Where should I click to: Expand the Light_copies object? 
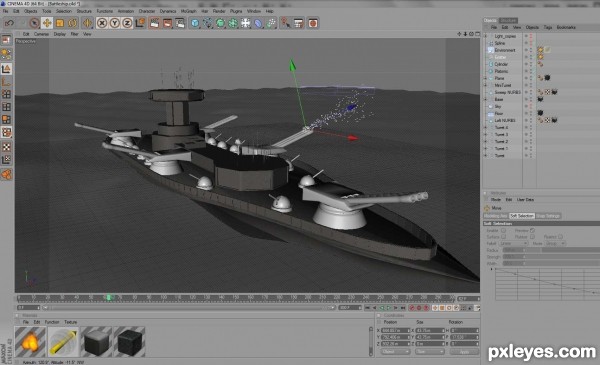pyautogui.click(x=486, y=36)
